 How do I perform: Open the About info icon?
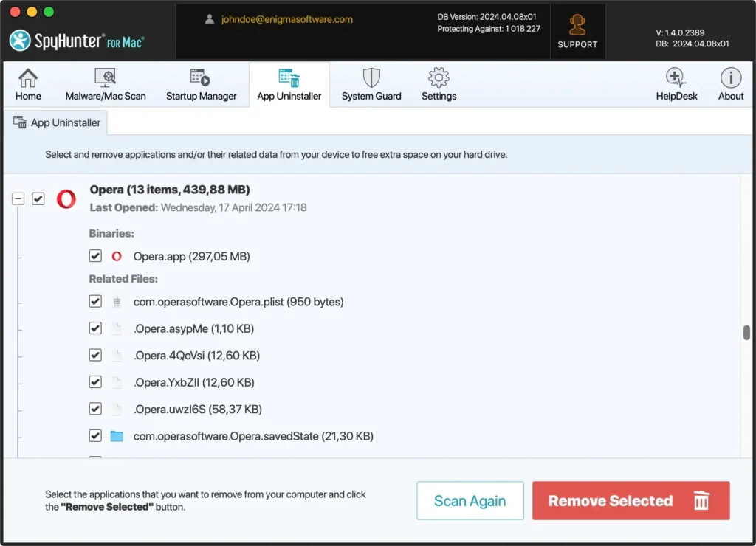[x=730, y=77]
